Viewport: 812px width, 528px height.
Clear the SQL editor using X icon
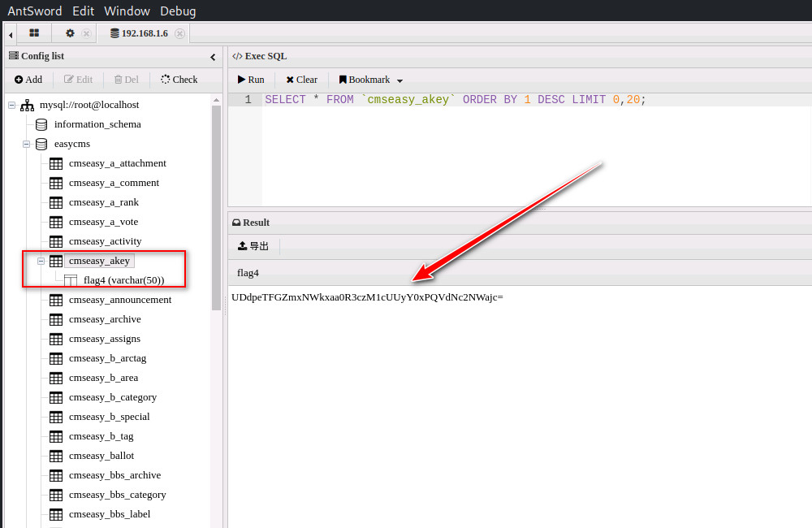[x=290, y=80]
